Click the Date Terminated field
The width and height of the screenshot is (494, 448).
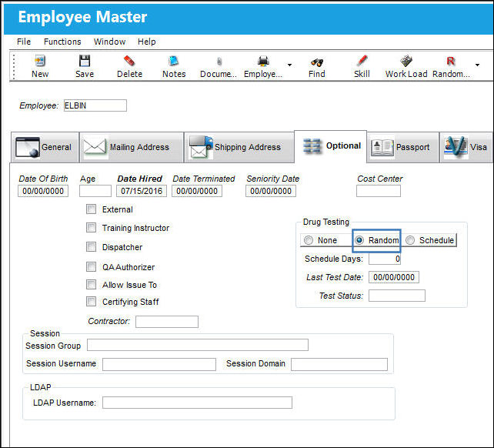click(x=197, y=191)
